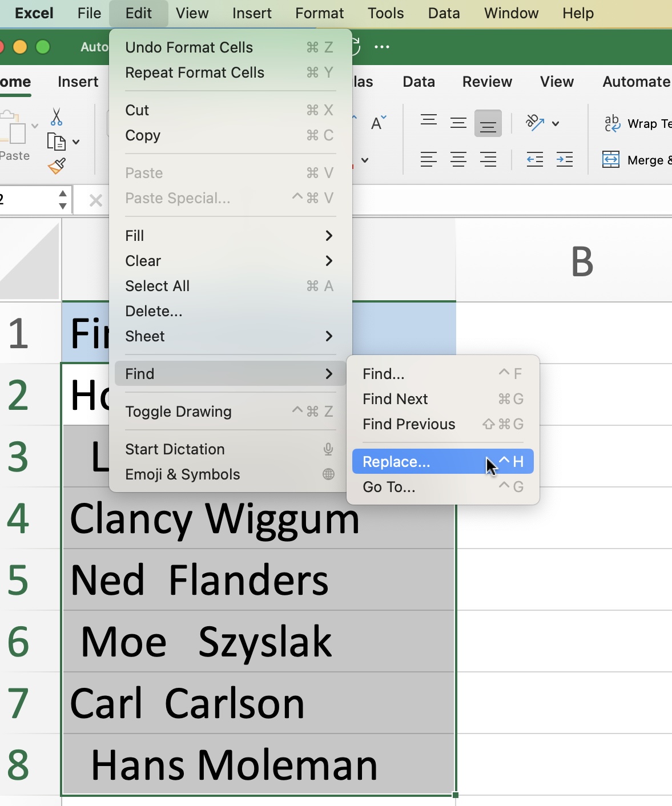The image size is (672, 806).
Task: Click the Paste clipboard icon
Action: coord(14,127)
